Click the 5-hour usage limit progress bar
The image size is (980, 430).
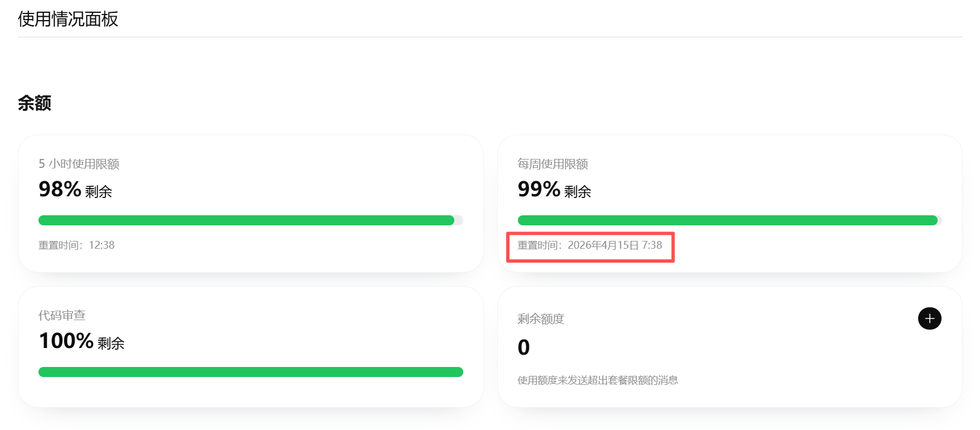[245, 220]
